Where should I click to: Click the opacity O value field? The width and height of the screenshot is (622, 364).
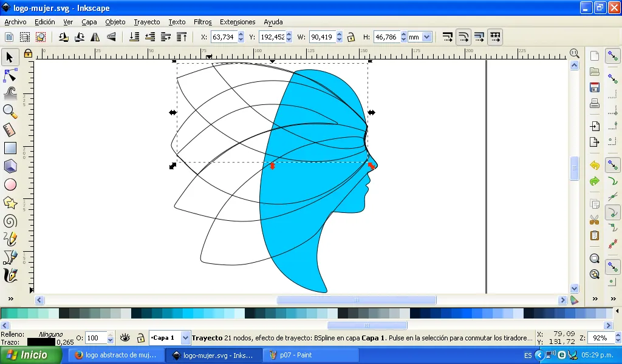[96, 338]
